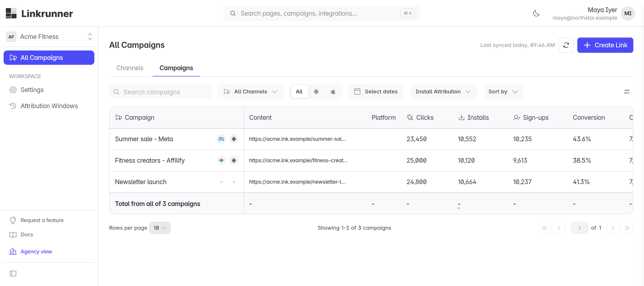
Task: Click the 25,000 clicks value
Action: pyautogui.click(x=417, y=160)
